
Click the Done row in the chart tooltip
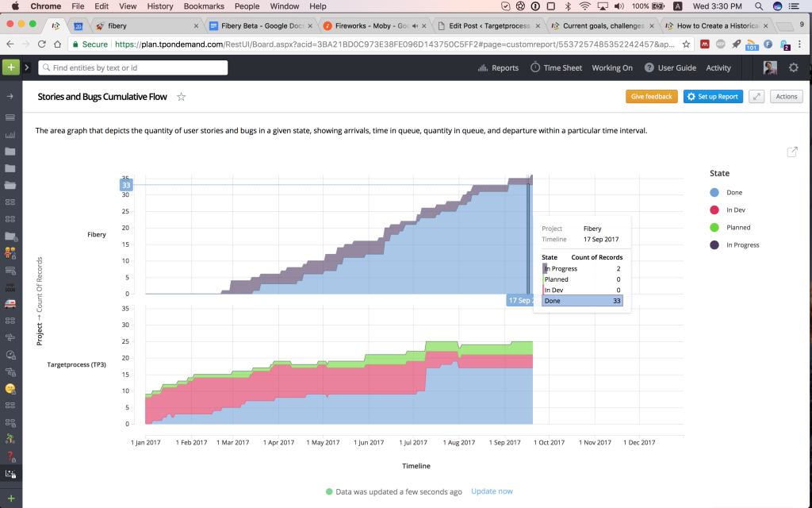tap(582, 301)
